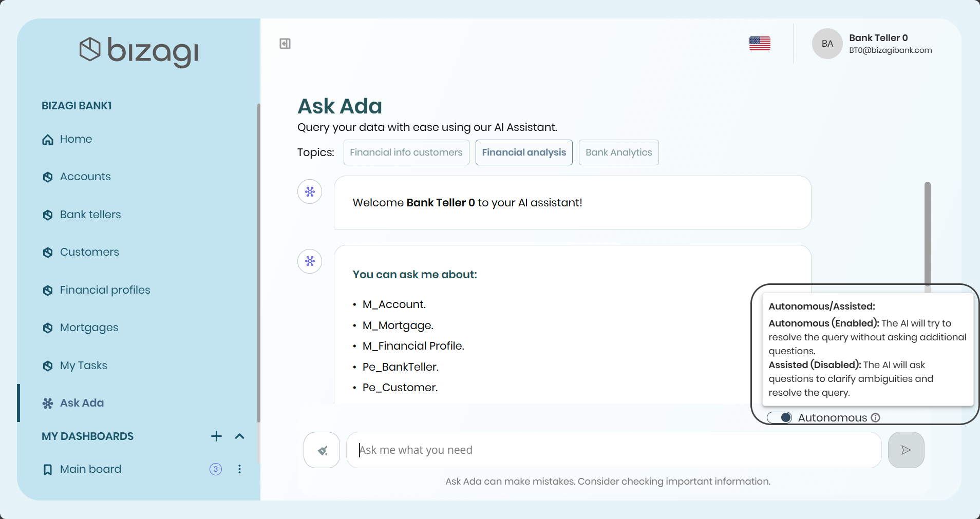Screen dimensions: 980x519
Task: Open Accounts in the sidebar
Action: (x=85, y=177)
